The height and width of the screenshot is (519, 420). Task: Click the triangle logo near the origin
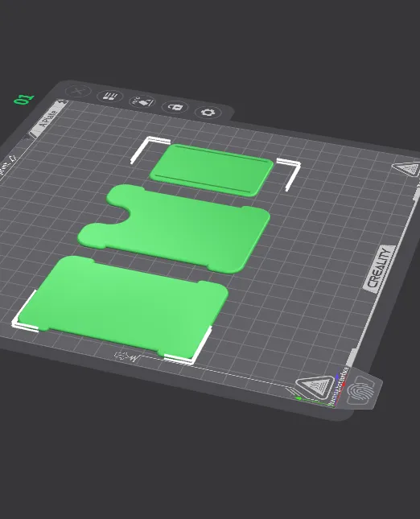315,386
